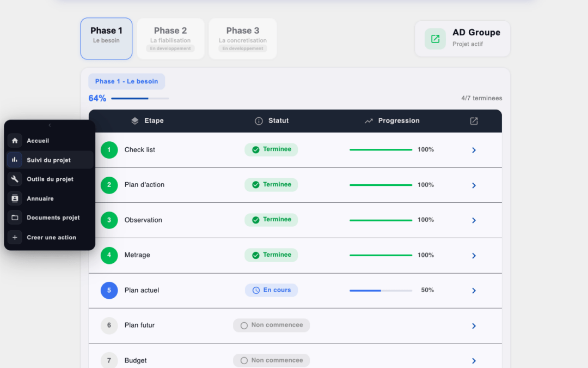Screen dimensions: 588x368
Task: Open the AD Groupe external link icon
Action: (x=435, y=39)
